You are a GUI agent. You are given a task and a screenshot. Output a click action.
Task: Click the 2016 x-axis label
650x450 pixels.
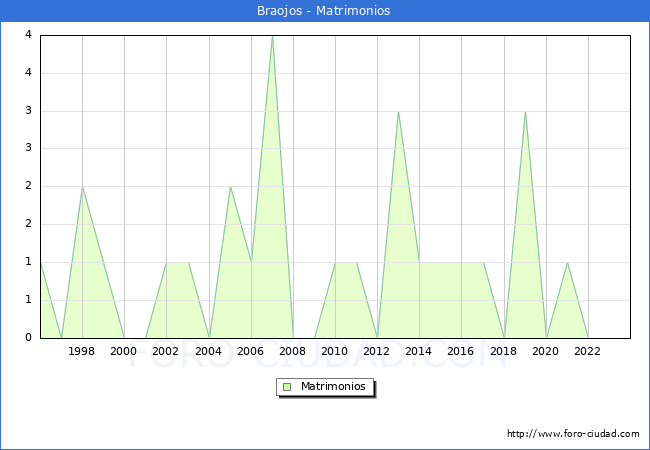460,351
